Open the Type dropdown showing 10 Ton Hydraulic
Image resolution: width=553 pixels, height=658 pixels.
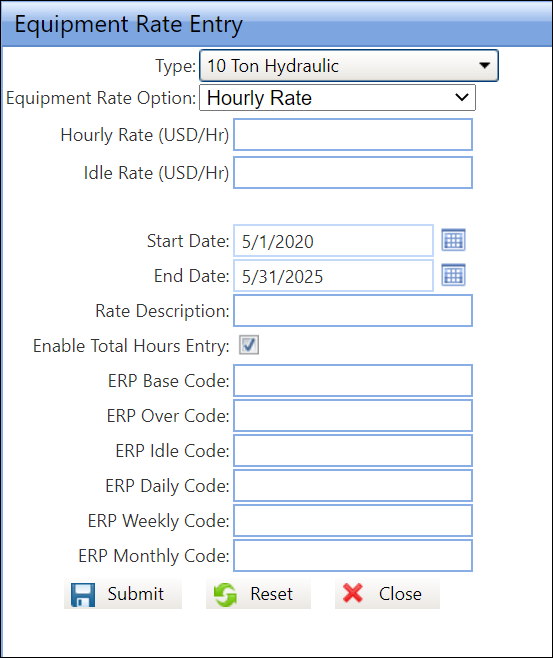349,65
